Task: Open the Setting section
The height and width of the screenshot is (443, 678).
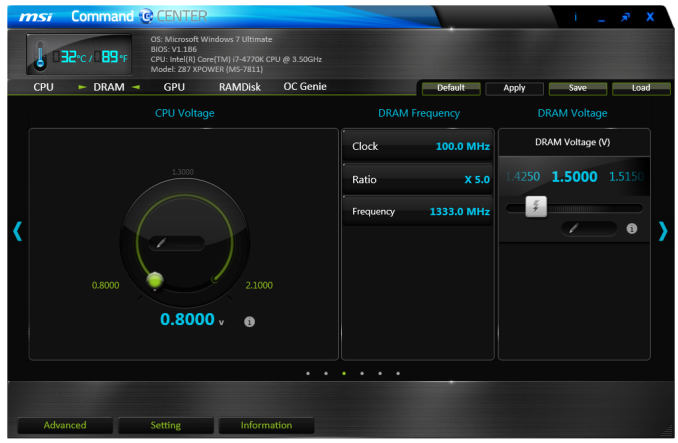Action: [166, 425]
